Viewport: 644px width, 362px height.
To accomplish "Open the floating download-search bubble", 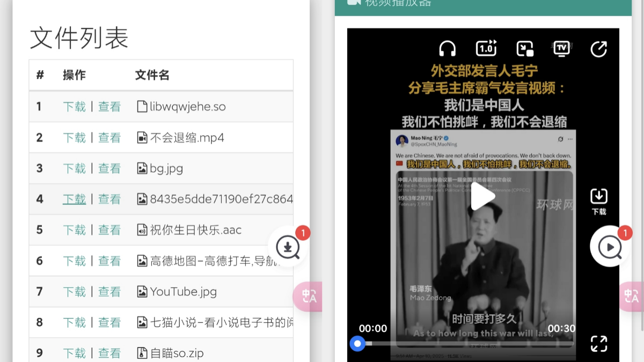I will click(x=288, y=247).
